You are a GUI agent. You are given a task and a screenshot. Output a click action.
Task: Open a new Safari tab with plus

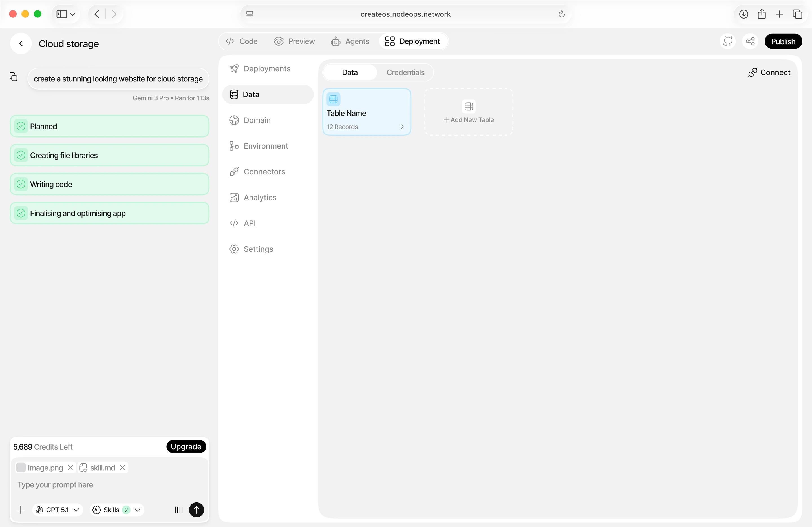coord(779,14)
